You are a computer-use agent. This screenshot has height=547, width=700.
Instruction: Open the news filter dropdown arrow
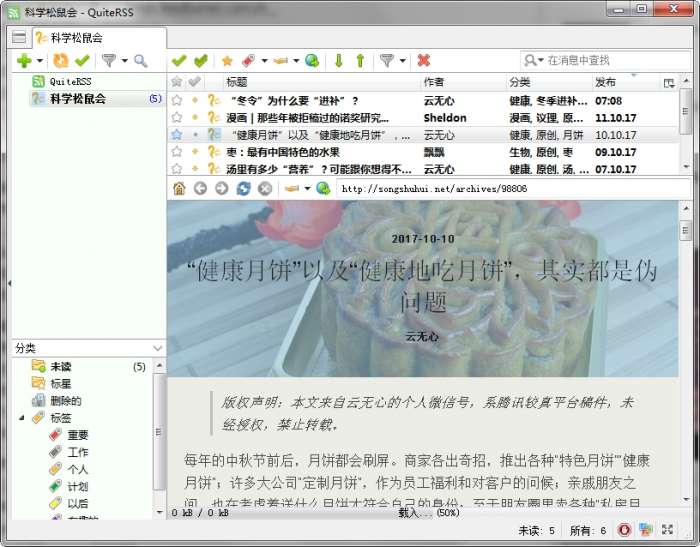coord(403,60)
